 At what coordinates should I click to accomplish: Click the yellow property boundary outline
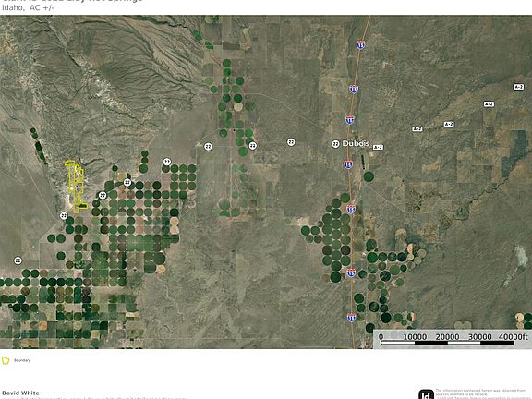[77, 186]
